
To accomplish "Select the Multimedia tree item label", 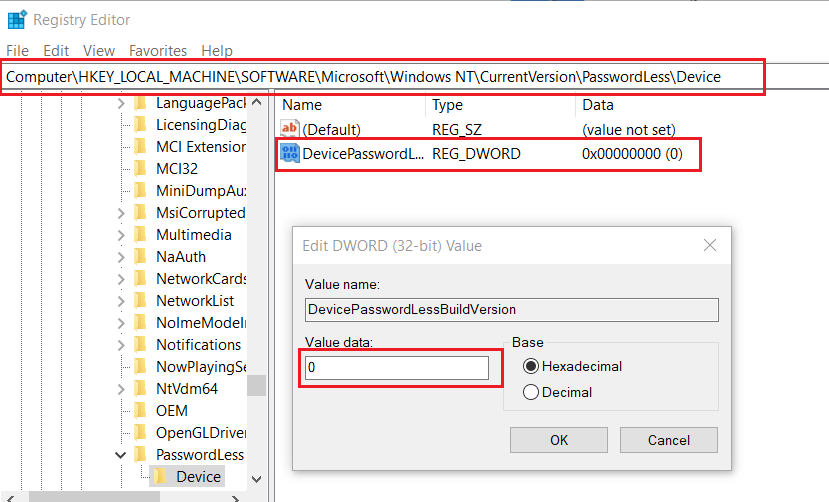I will 194,235.
